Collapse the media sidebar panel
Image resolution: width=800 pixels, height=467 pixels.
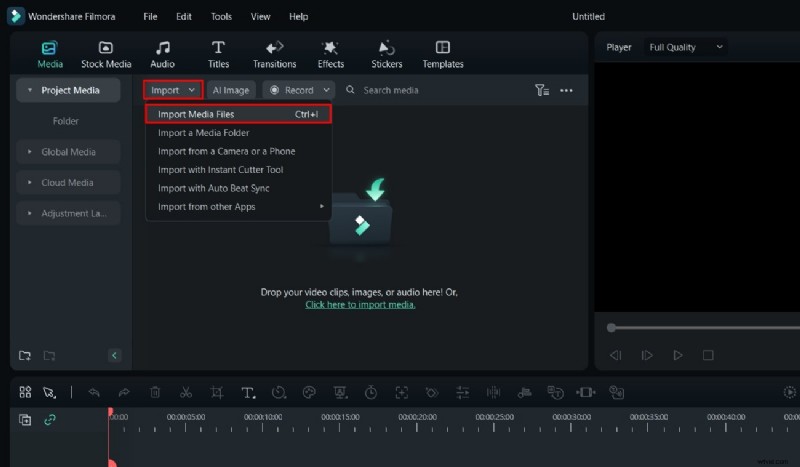pos(114,355)
